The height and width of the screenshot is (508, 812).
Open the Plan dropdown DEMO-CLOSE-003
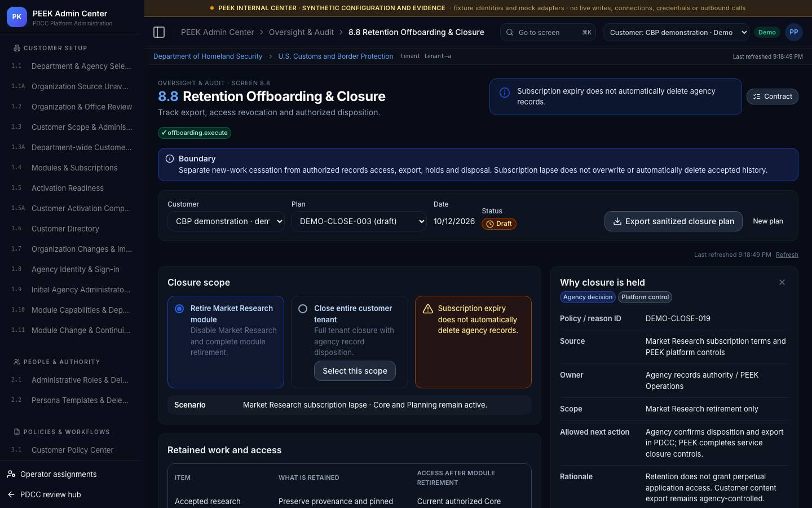coord(359,221)
